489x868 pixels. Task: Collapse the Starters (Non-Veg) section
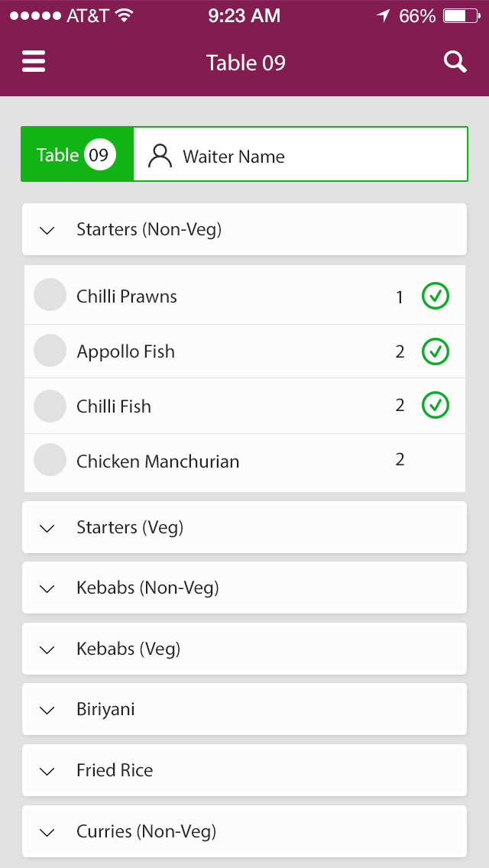pos(47,230)
